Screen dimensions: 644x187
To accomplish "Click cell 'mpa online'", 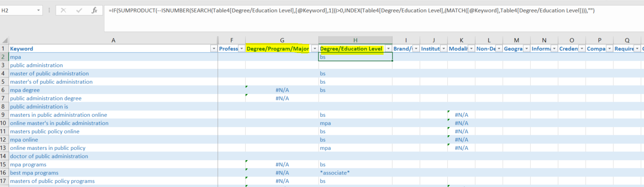I will pyautogui.click(x=113, y=140).
